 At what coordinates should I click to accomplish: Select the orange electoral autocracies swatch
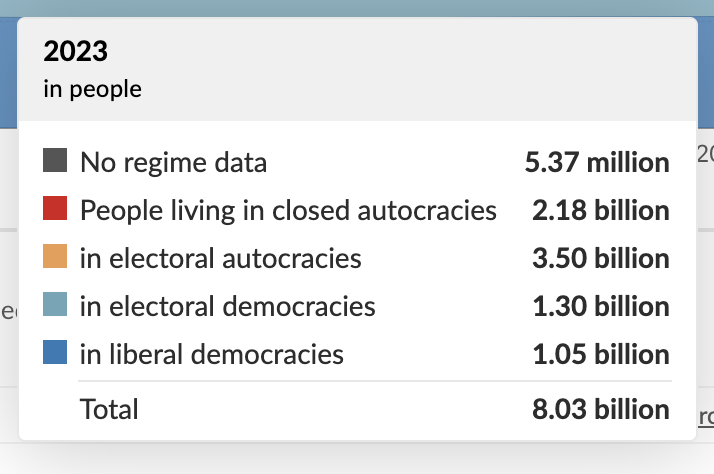(x=55, y=256)
